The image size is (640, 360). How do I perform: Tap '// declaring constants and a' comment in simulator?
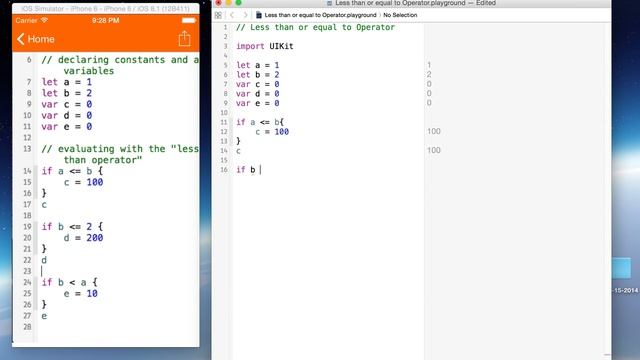coord(120,60)
